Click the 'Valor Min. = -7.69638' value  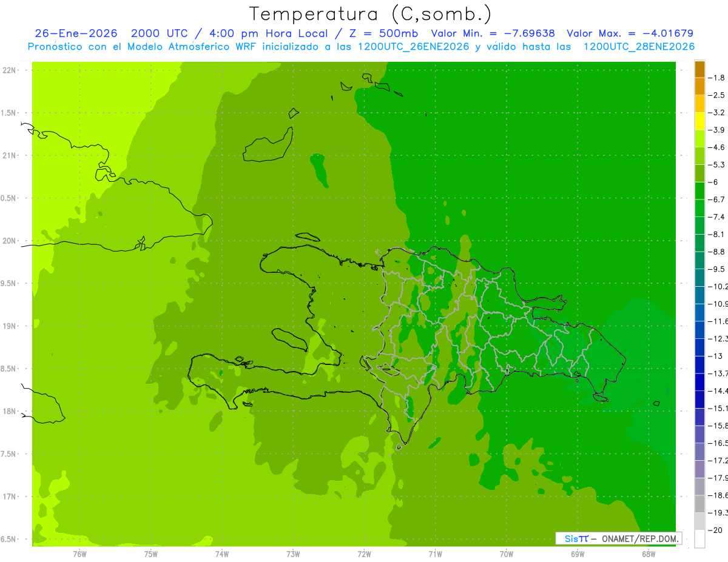click(493, 33)
